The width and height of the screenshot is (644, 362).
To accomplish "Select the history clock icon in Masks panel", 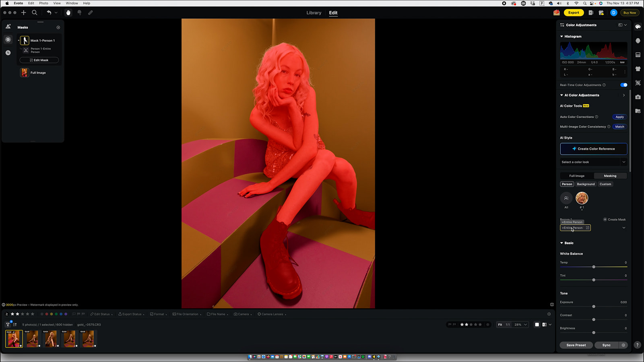I will click(x=8, y=52).
